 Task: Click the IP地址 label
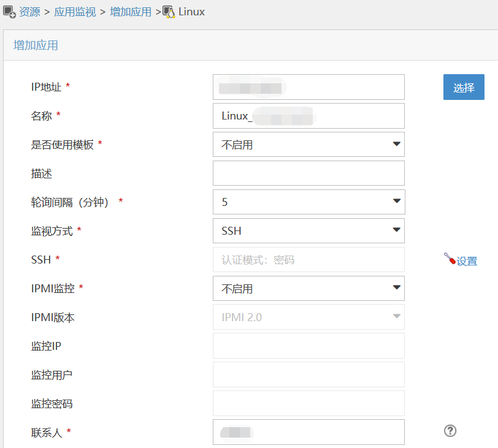(46, 87)
